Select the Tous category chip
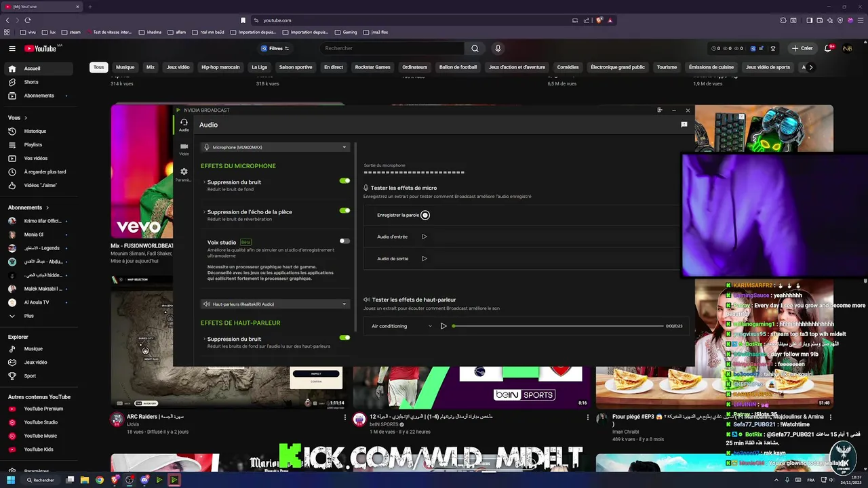This screenshot has width=868, height=488. click(99, 67)
